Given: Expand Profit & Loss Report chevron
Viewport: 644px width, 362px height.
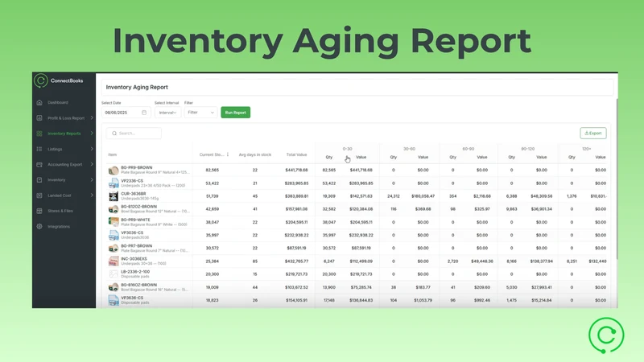Looking at the screenshot, I should coord(92,117).
